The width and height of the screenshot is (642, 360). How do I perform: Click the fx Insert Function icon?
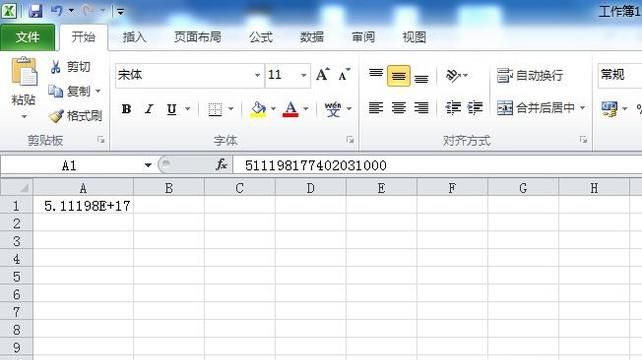tap(222, 165)
